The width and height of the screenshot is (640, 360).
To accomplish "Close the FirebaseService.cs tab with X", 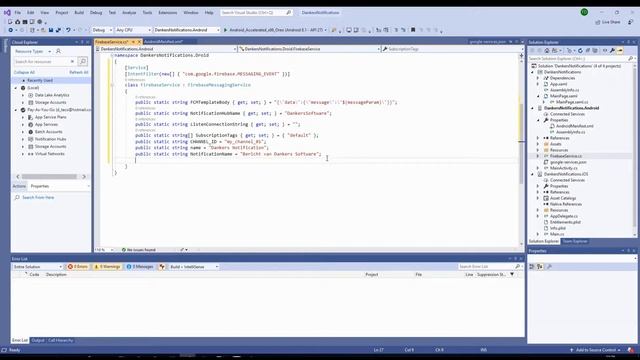I will pos(139,42).
